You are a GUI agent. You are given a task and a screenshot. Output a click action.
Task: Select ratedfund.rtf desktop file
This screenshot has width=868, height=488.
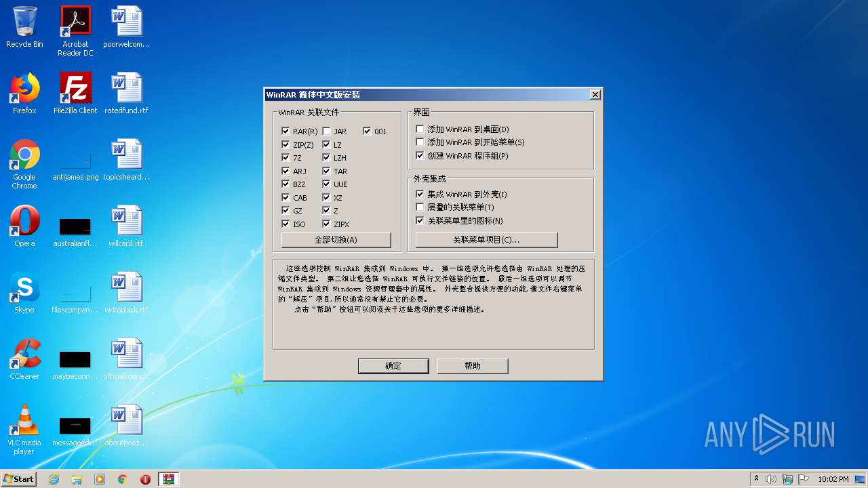point(127,94)
